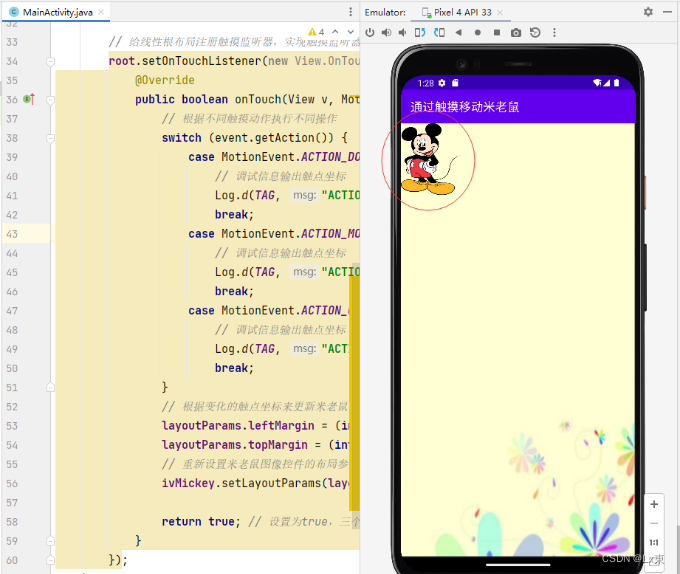The height and width of the screenshot is (574, 680).
Task: Click the return true statement on line 58
Action: (201, 522)
